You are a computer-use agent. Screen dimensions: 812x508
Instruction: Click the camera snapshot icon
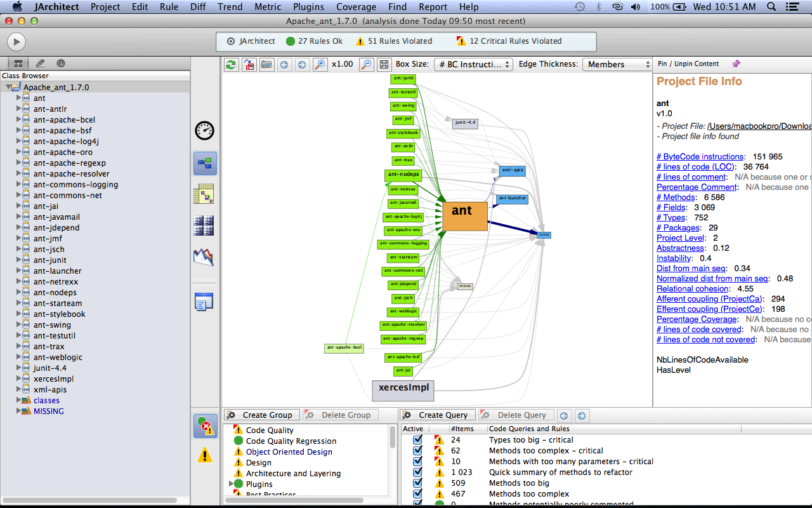click(x=266, y=64)
